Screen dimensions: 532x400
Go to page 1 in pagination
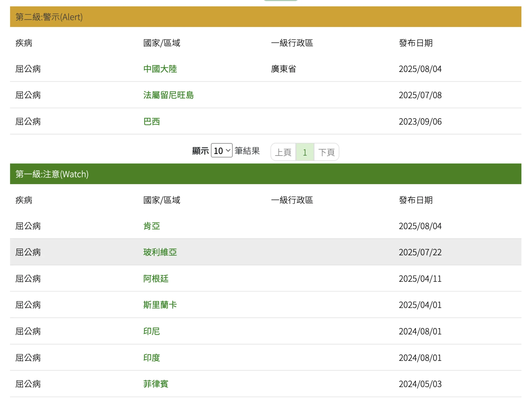click(x=305, y=152)
